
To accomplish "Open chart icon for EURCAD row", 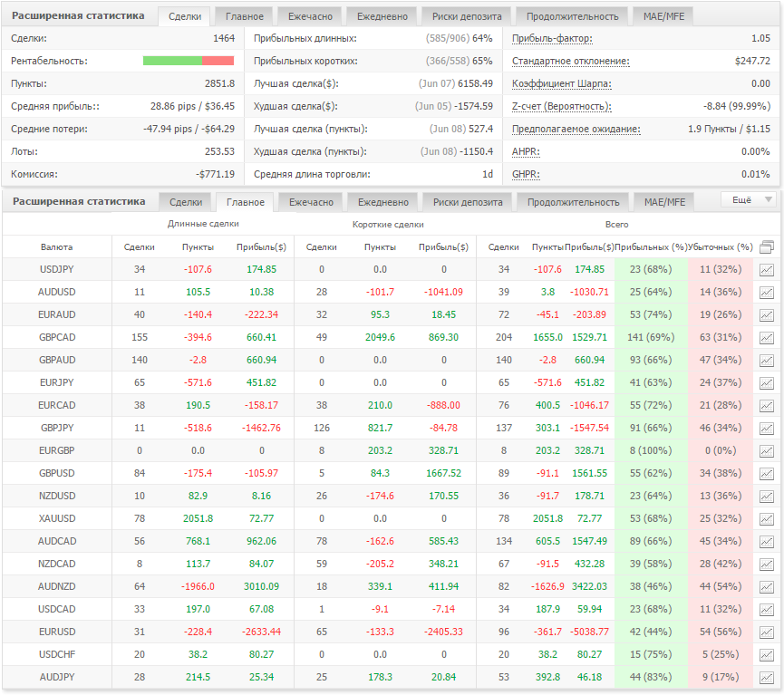I will pos(767,406).
